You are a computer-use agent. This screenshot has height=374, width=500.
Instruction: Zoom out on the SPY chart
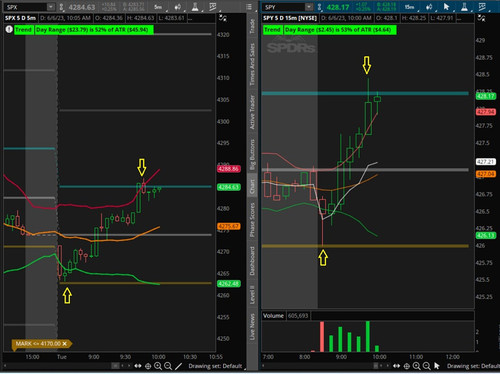[x=427, y=366]
